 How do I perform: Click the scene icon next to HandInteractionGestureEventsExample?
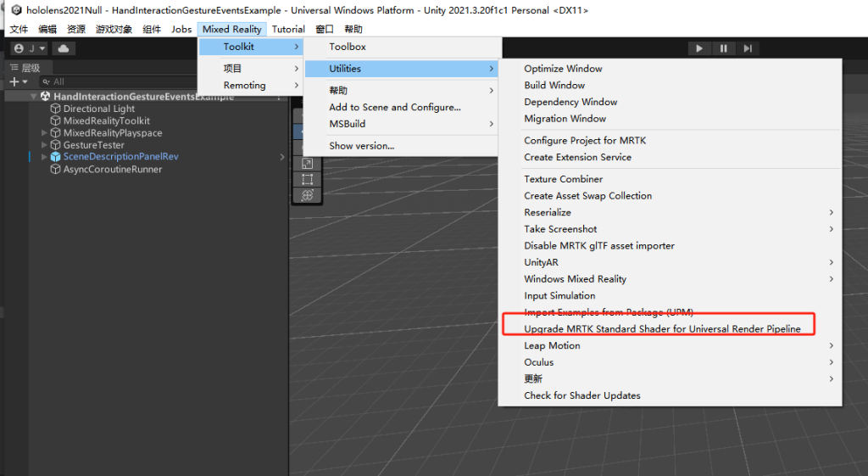(46, 97)
